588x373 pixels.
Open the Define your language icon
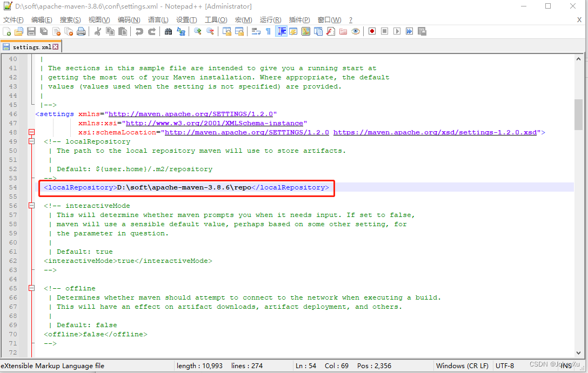click(293, 31)
